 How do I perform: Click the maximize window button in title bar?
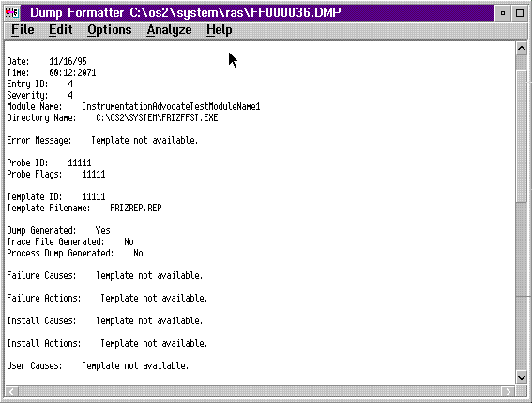(x=520, y=13)
